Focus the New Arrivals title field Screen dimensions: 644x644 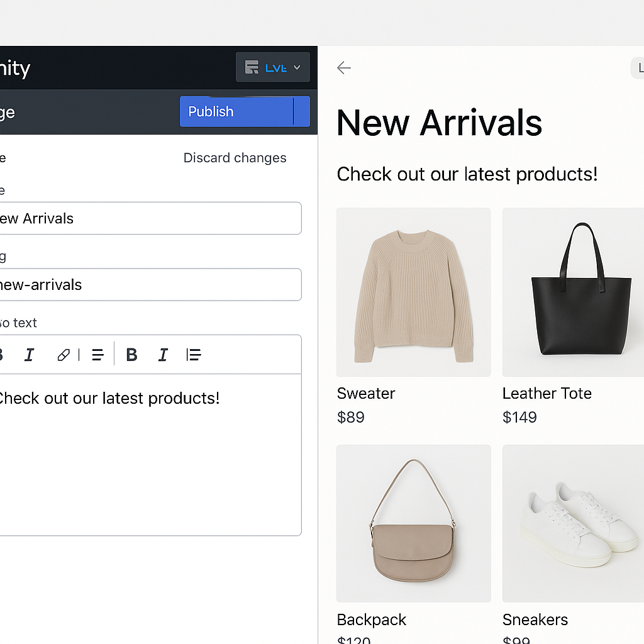[150, 218]
